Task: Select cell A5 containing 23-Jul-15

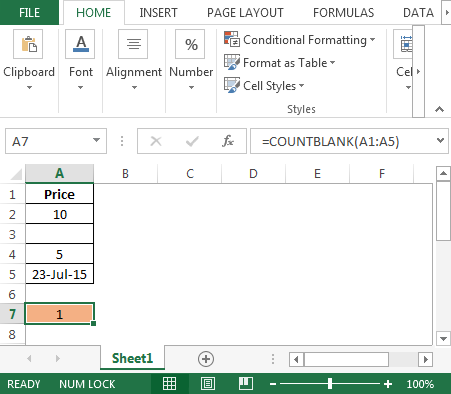Action: 59,274
